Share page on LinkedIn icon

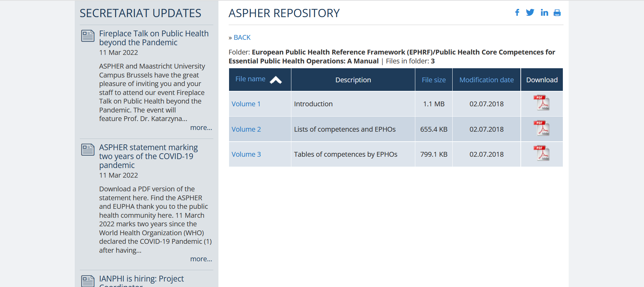pyautogui.click(x=544, y=13)
